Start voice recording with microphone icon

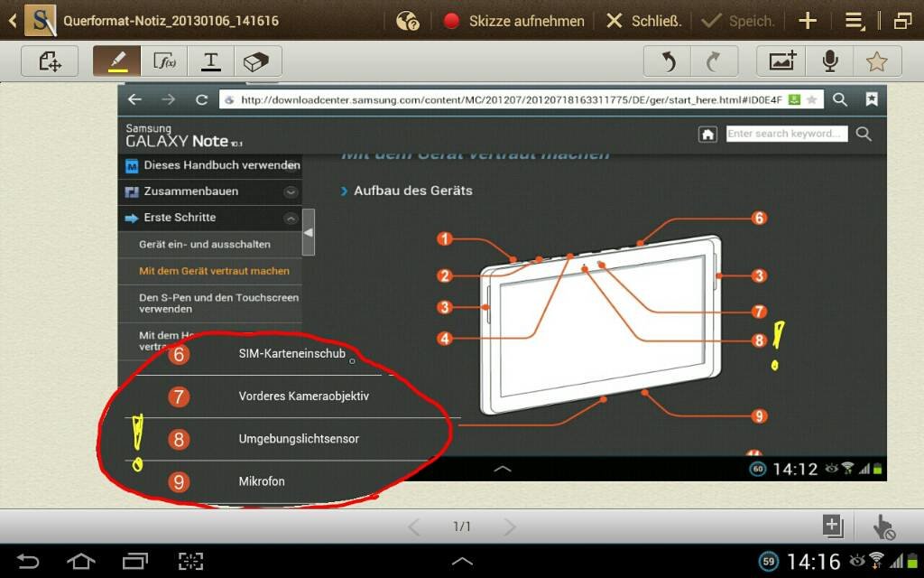click(x=830, y=61)
